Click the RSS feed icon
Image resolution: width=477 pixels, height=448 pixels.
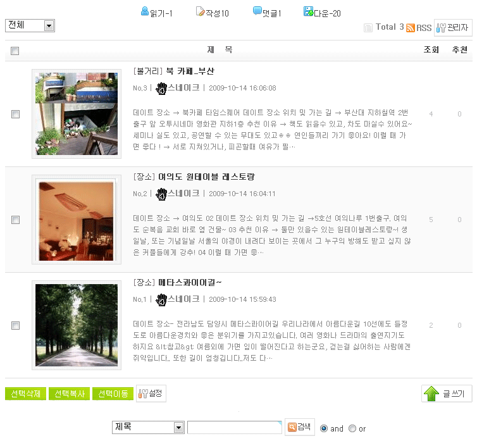click(x=411, y=28)
